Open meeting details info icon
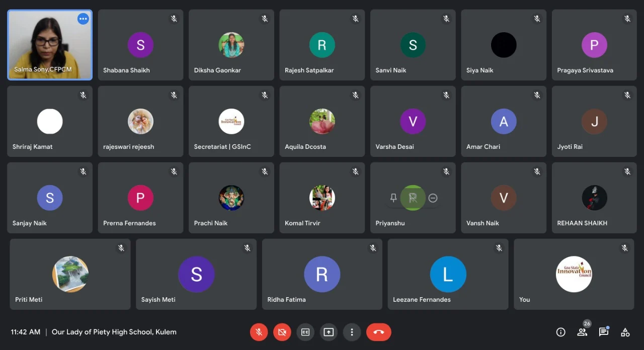The image size is (644, 350). pos(560,332)
